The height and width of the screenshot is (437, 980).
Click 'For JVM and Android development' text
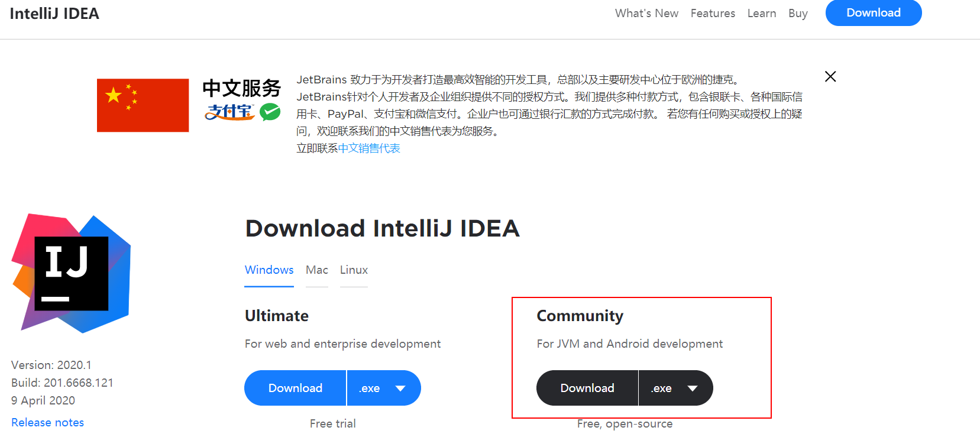(x=630, y=344)
